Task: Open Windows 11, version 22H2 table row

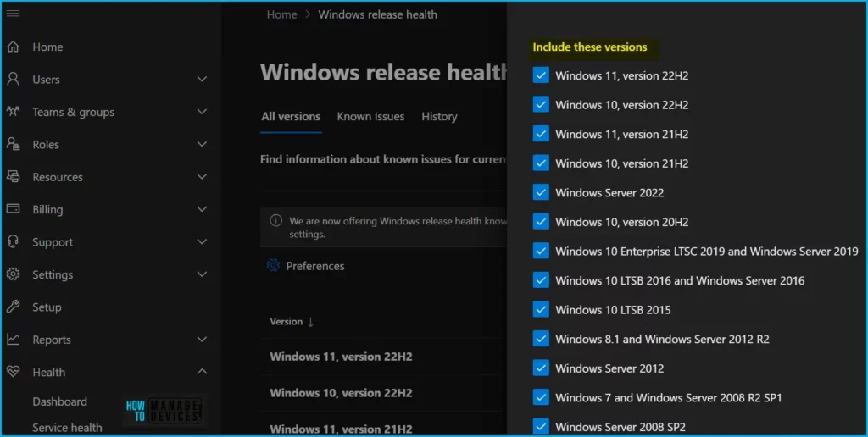Action: 341,357
